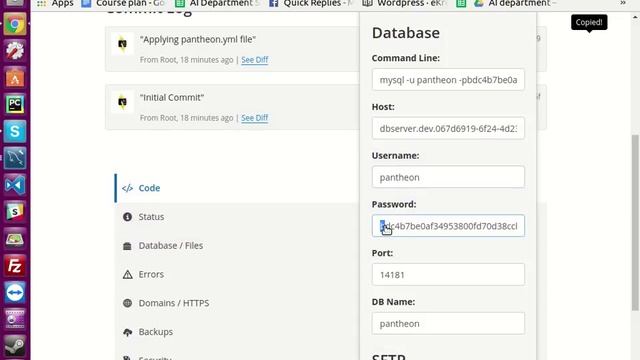Click the Database heading text
The image size is (640, 360).
406,33
